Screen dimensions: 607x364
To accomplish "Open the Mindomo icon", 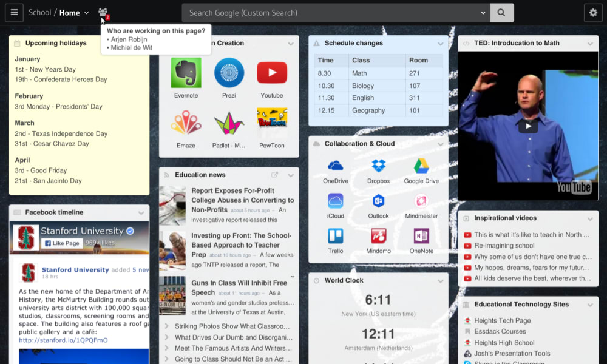I will click(x=378, y=236).
